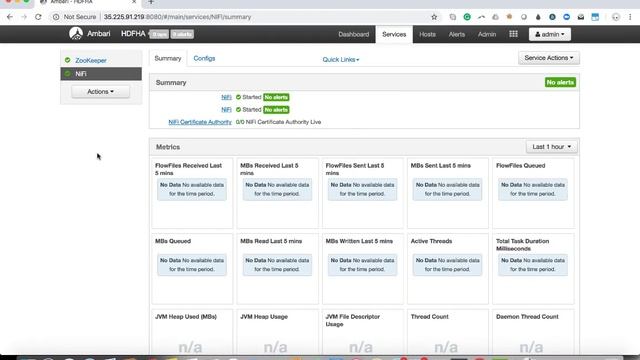Click the Metrics section heading
Viewport: 640px width, 360px height.
coord(168,147)
